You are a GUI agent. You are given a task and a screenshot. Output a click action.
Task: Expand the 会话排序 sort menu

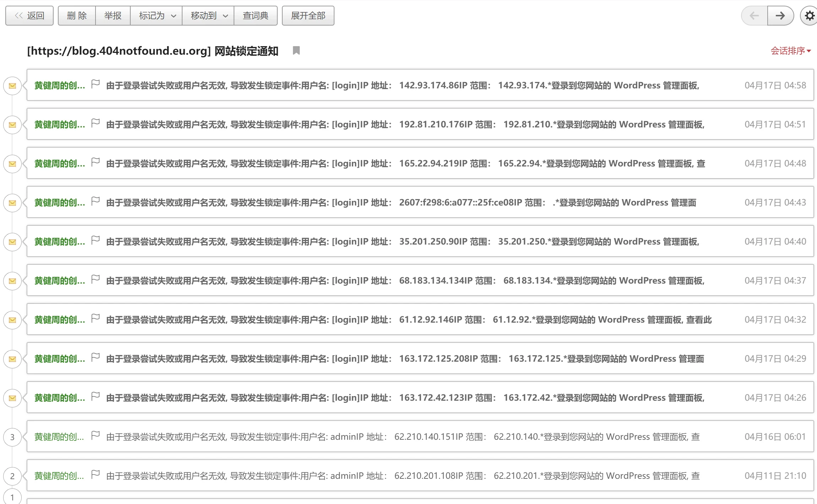click(x=790, y=51)
